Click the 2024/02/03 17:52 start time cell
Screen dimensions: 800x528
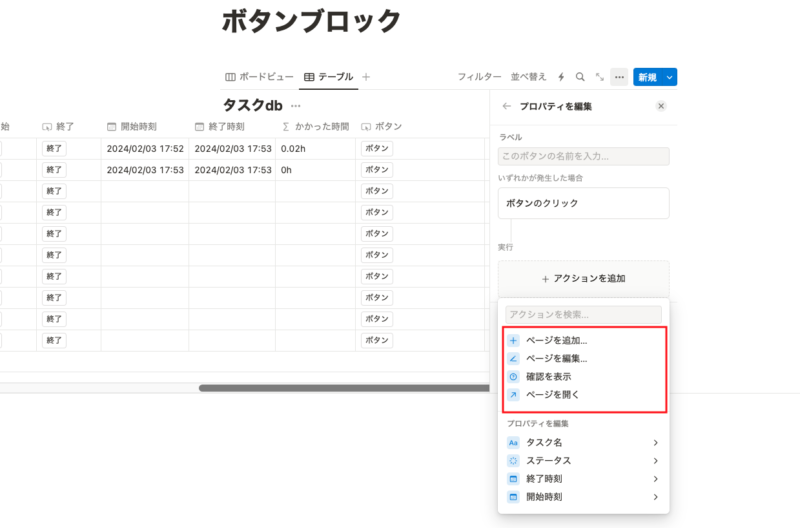point(145,148)
